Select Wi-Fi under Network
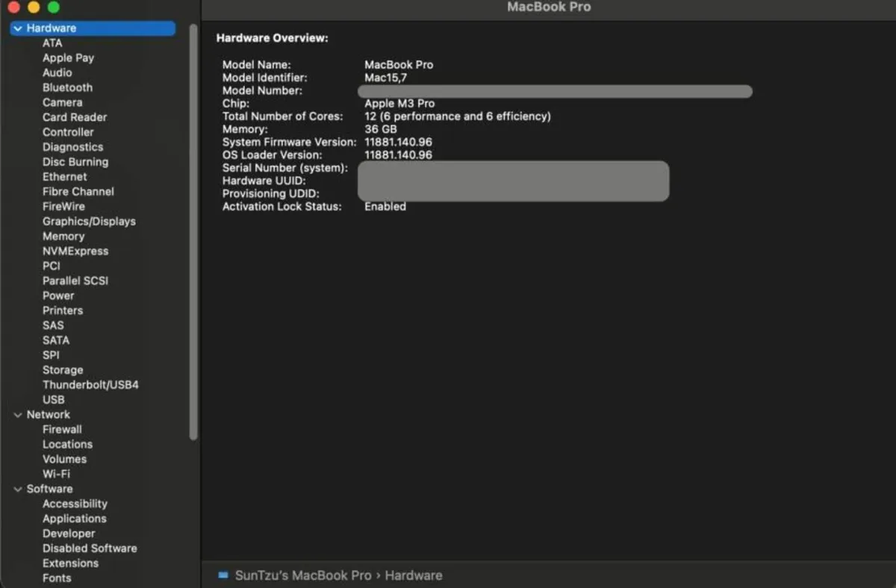 click(x=56, y=475)
